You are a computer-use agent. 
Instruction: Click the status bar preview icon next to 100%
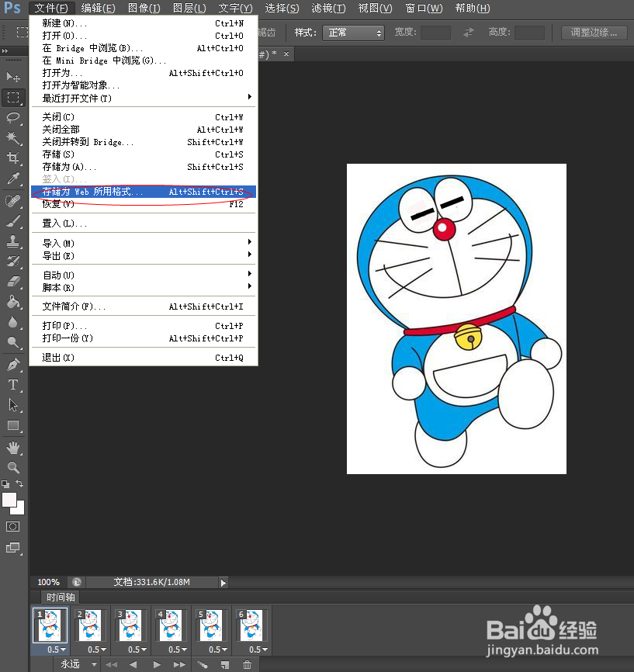pos(77,582)
